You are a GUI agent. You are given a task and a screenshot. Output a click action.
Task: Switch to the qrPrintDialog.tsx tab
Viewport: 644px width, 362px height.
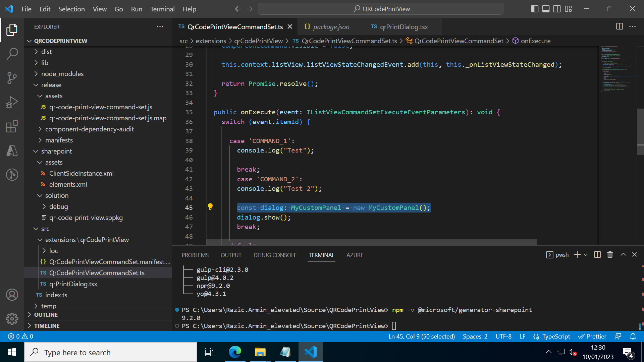tap(404, 26)
